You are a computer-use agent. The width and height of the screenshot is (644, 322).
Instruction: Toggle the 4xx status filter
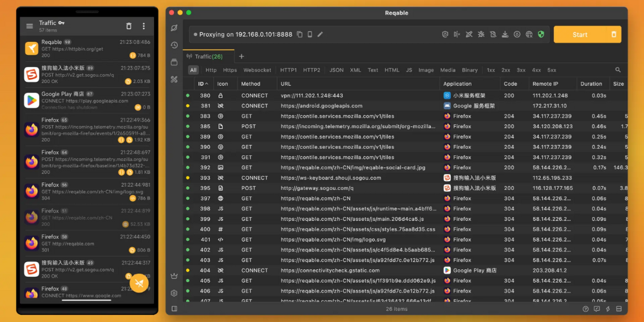click(536, 70)
